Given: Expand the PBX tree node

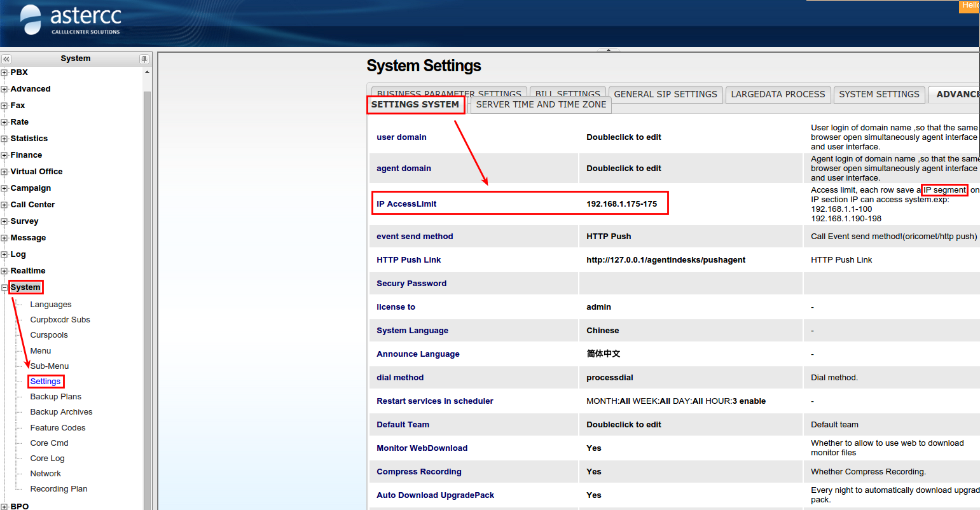Looking at the screenshot, I should coord(4,72).
